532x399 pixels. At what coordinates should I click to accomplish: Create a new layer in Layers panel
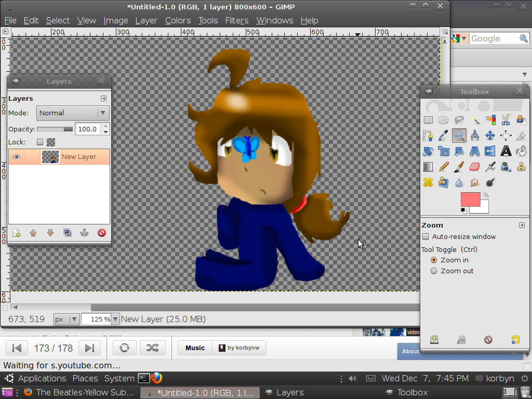coord(16,233)
